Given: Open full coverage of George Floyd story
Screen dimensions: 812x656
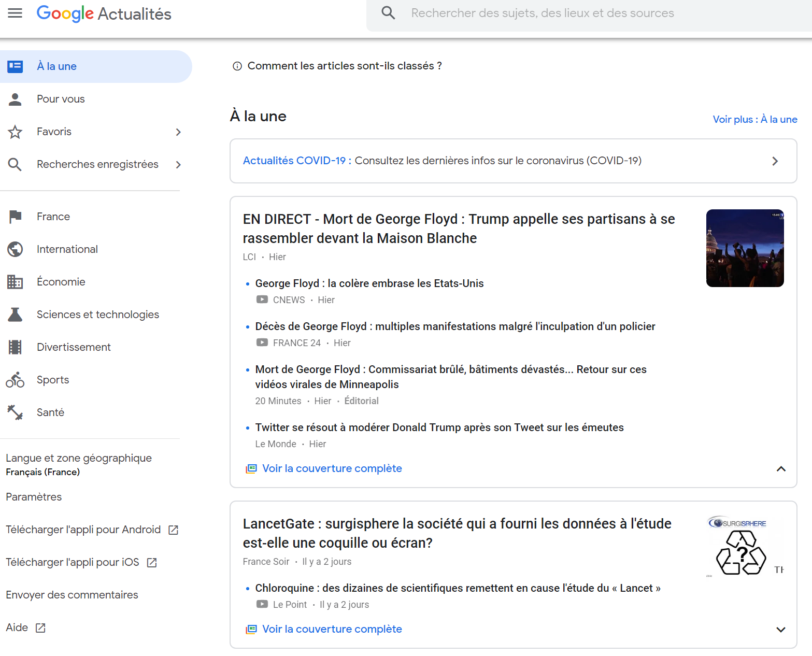Looking at the screenshot, I should click(x=332, y=468).
